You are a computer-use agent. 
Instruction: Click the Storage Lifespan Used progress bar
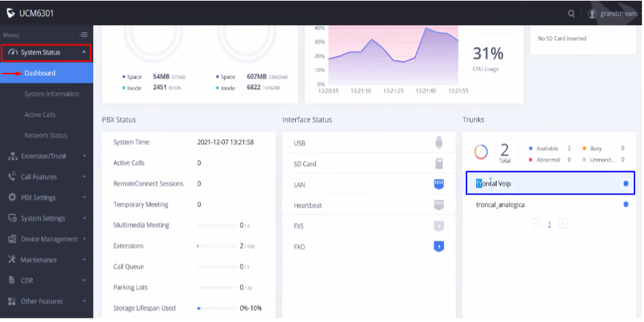point(216,308)
